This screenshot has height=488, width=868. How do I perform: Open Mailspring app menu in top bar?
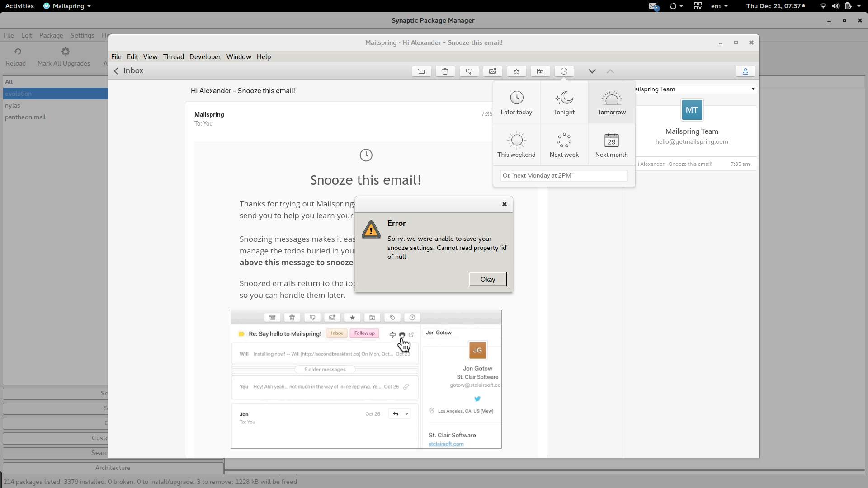(x=67, y=6)
